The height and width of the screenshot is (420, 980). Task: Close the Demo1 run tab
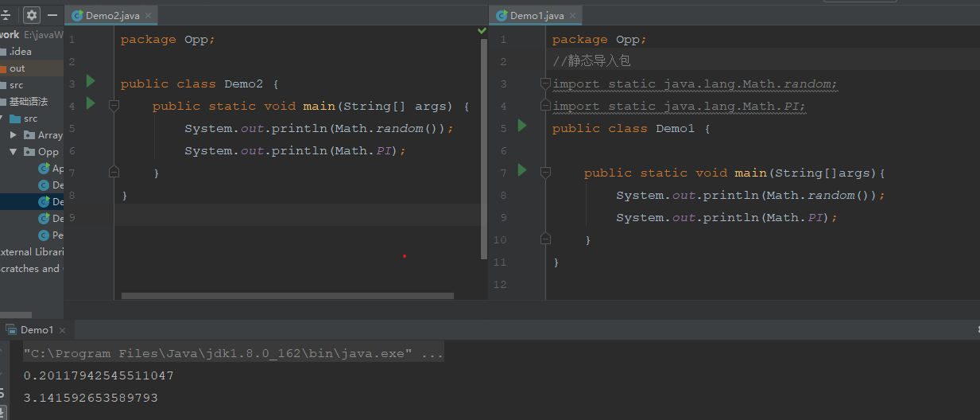point(63,329)
